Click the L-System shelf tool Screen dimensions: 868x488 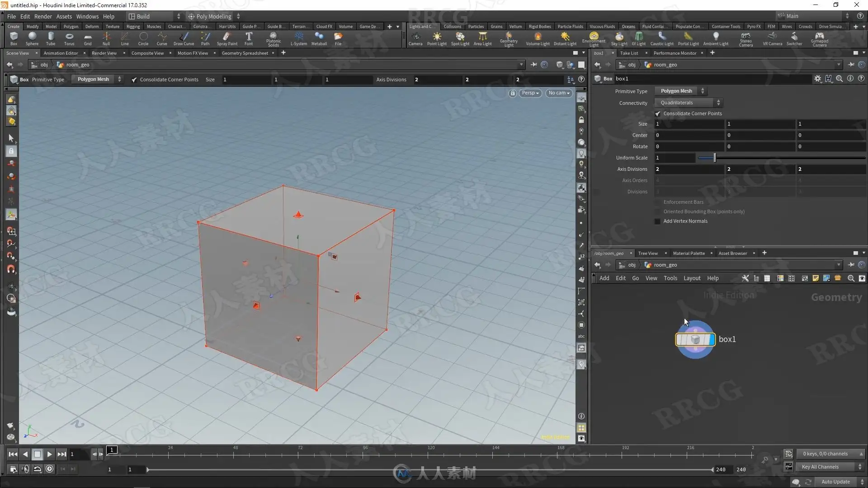point(298,38)
